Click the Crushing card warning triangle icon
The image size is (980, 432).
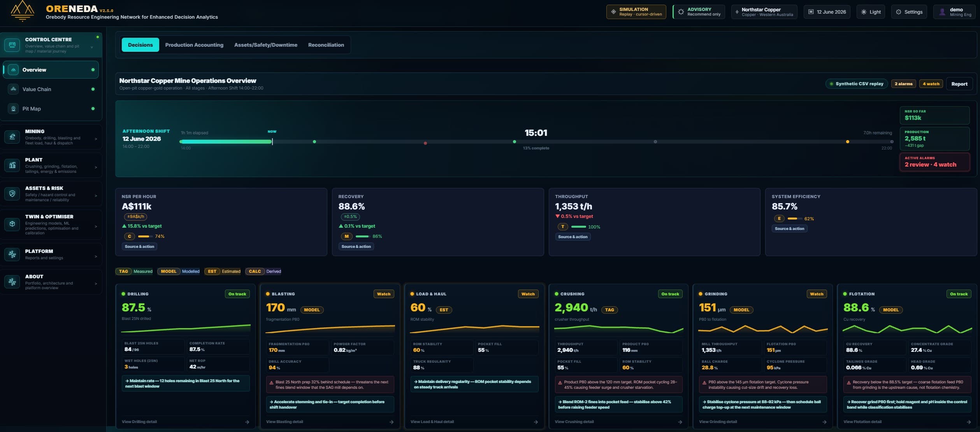tap(560, 383)
